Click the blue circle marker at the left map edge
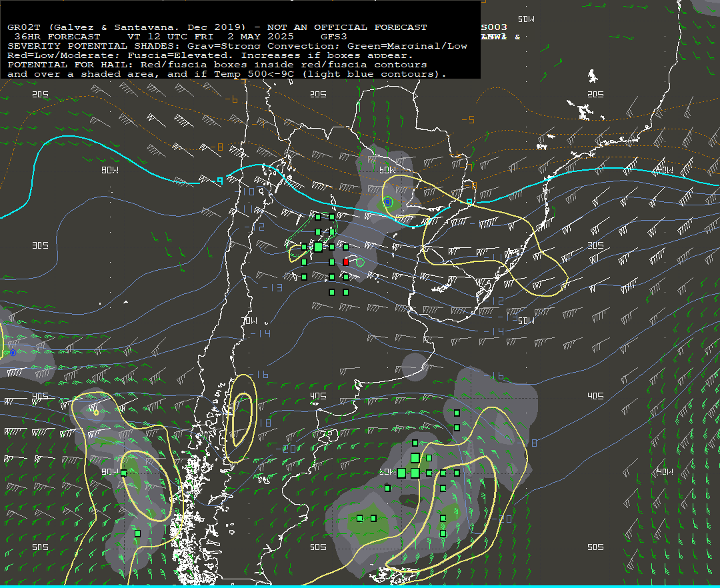The image size is (720, 588). point(13,353)
